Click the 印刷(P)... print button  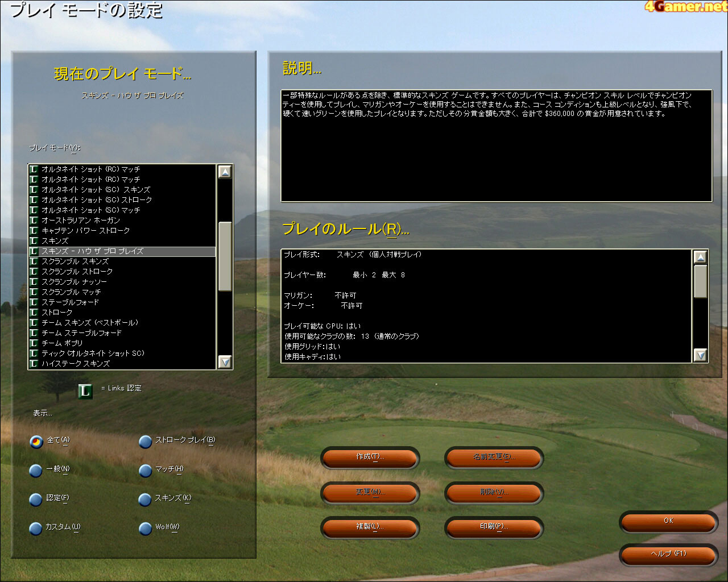point(494,527)
